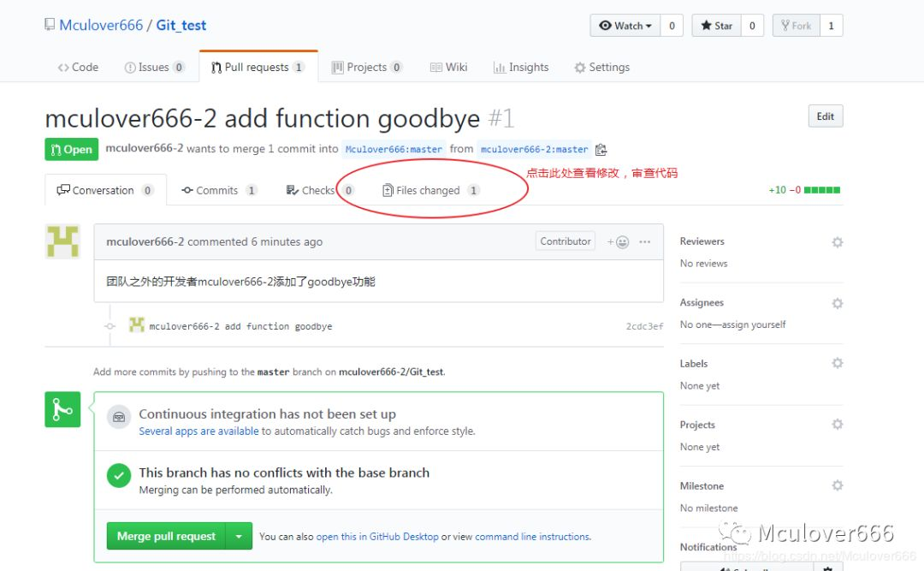Open the Commits tab

[219, 190]
